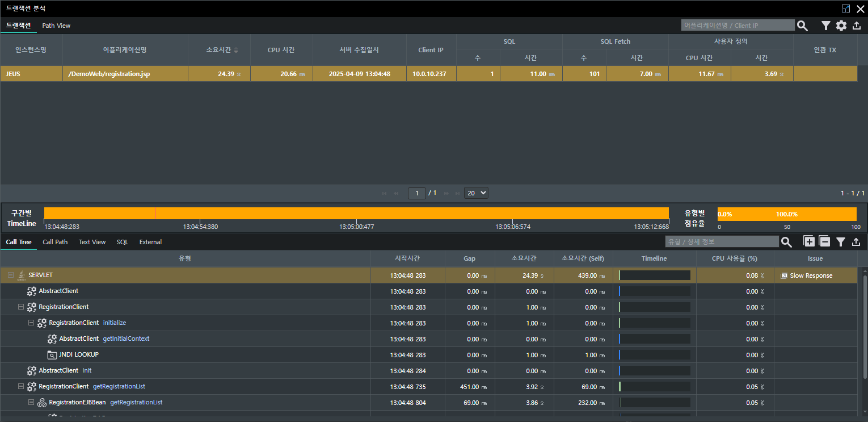The height and width of the screenshot is (422, 868).
Task: Switch to the 트랜잭션 tab
Action: 18,26
